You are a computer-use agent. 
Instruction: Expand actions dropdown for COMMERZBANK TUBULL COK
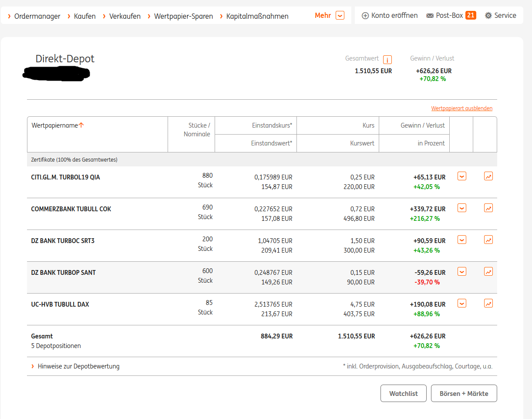click(462, 208)
